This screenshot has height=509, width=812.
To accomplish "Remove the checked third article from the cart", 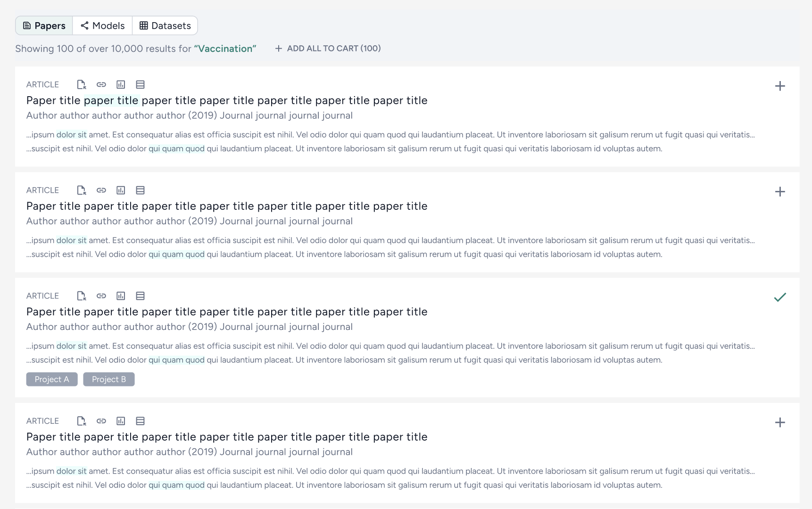I will click(781, 297).
